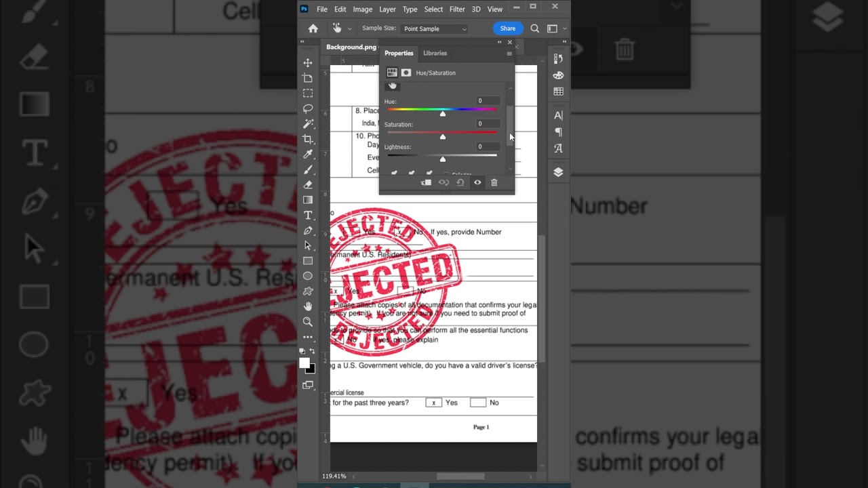Click the Lightness slider handle
The width and height of the screenshot is (868, 488).
443,159
